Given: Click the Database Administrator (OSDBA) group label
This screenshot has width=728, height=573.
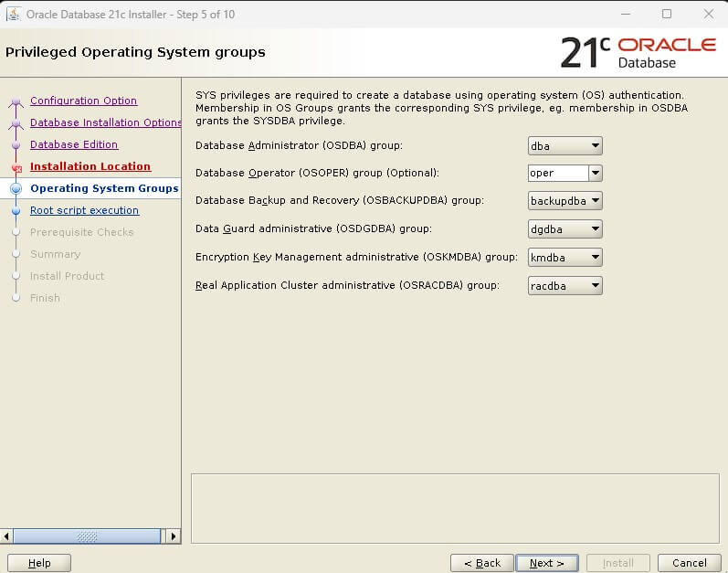Looking at the screenshot, I should (x=299, y=145).
